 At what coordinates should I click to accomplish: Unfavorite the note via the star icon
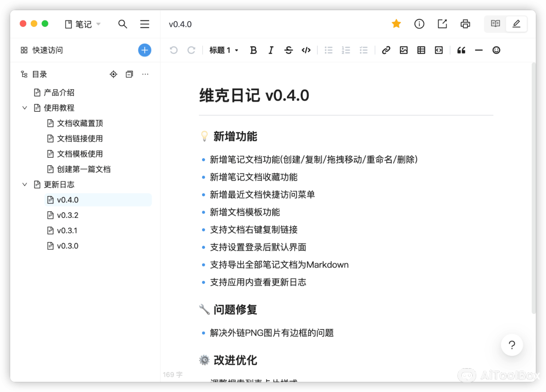[396, 24]
